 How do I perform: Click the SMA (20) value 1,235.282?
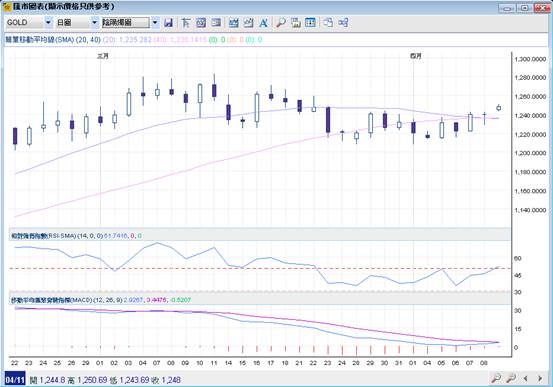tap(135, 40)
